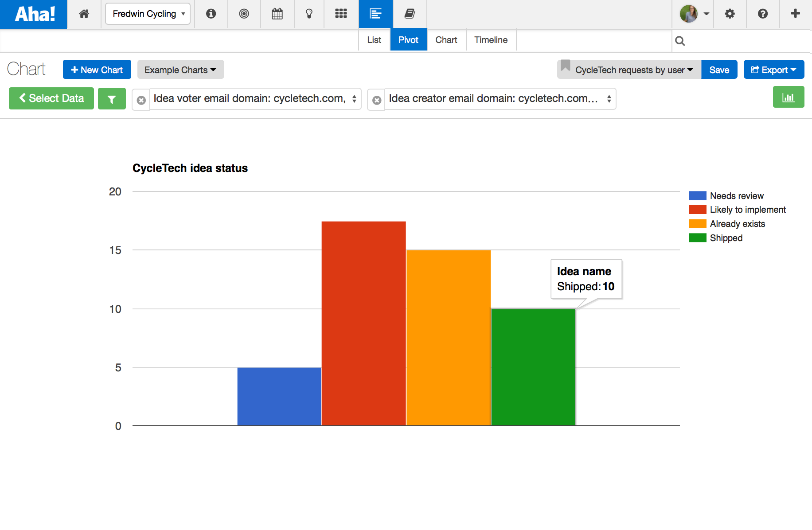Switch to the Timeline tab
Image resolution: width=812 pixels, height=530 pixels.
coord(491,40)
